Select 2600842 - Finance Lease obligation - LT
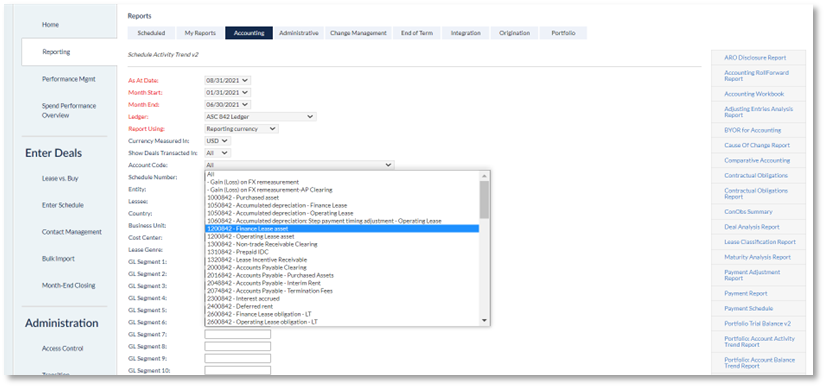This screenshot has height=387, width=825. (342, 314)
